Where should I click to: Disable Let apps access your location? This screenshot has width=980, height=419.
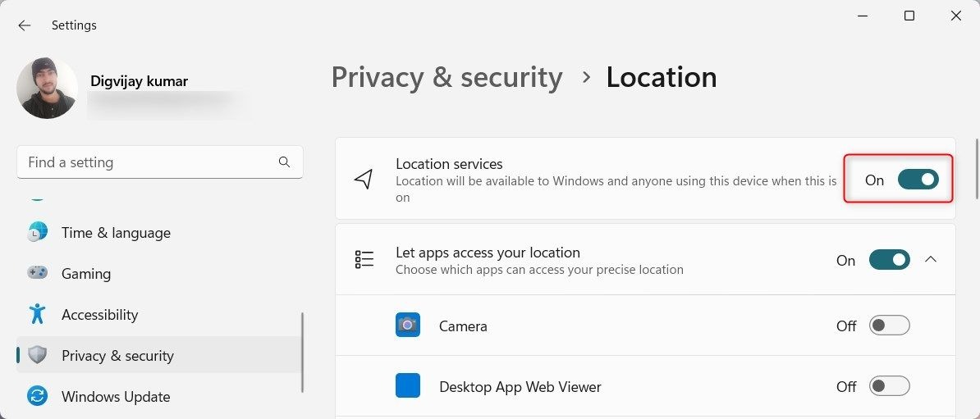coord(890,260)
